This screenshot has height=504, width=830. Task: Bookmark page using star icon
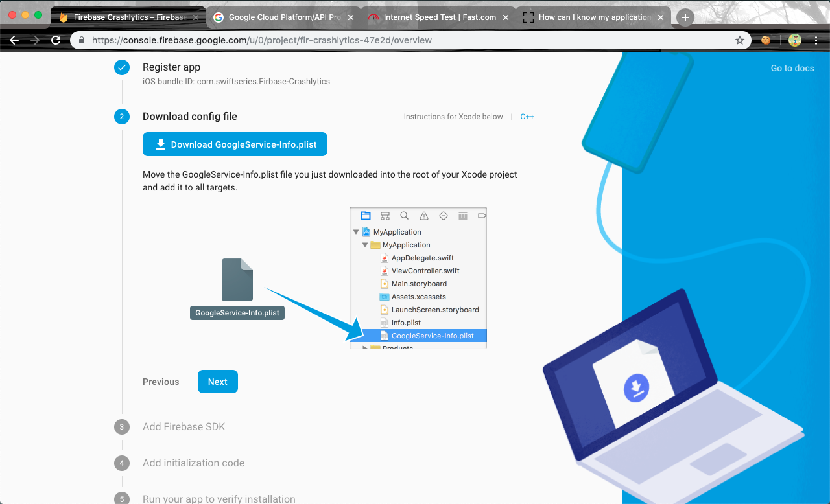pos(740,40)
